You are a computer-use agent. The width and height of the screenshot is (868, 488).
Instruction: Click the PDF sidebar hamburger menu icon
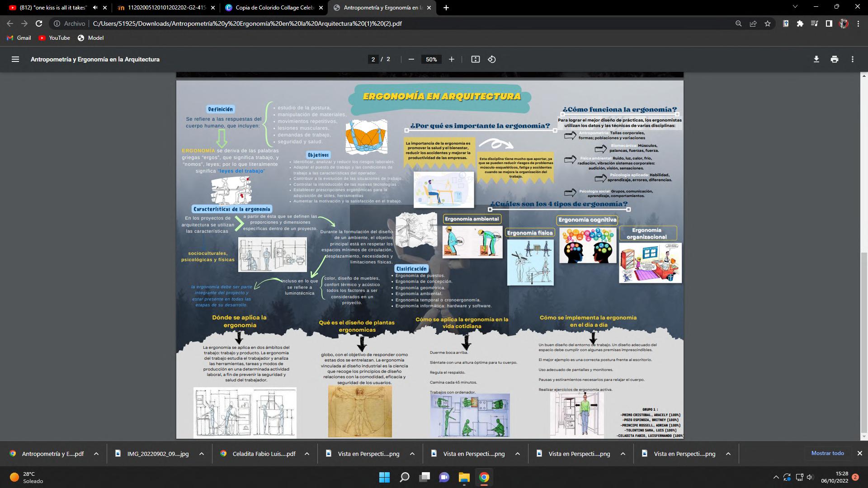[x=15, y=59]
